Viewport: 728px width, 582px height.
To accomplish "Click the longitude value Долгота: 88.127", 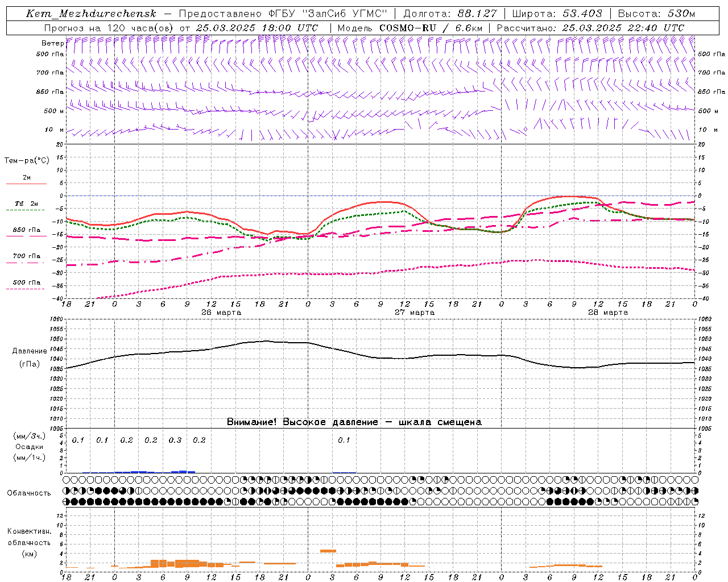I will pos(450,14).
